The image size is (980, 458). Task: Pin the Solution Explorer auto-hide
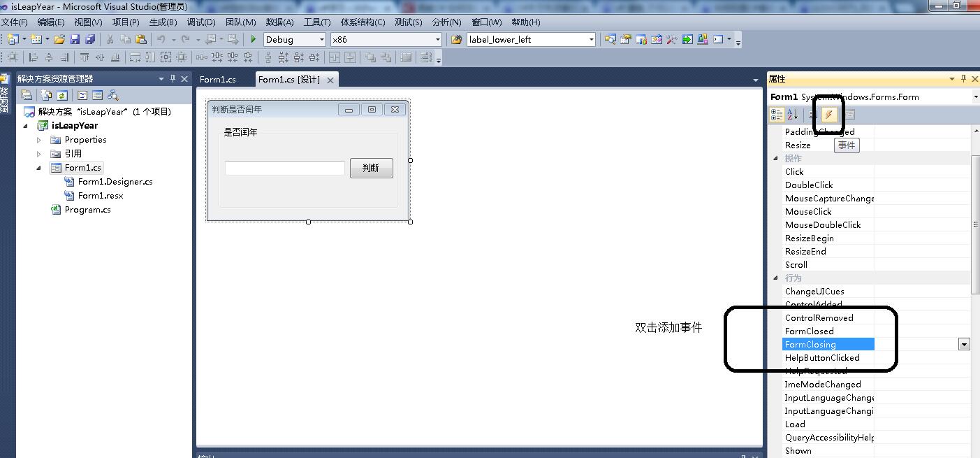click(173, 78)
